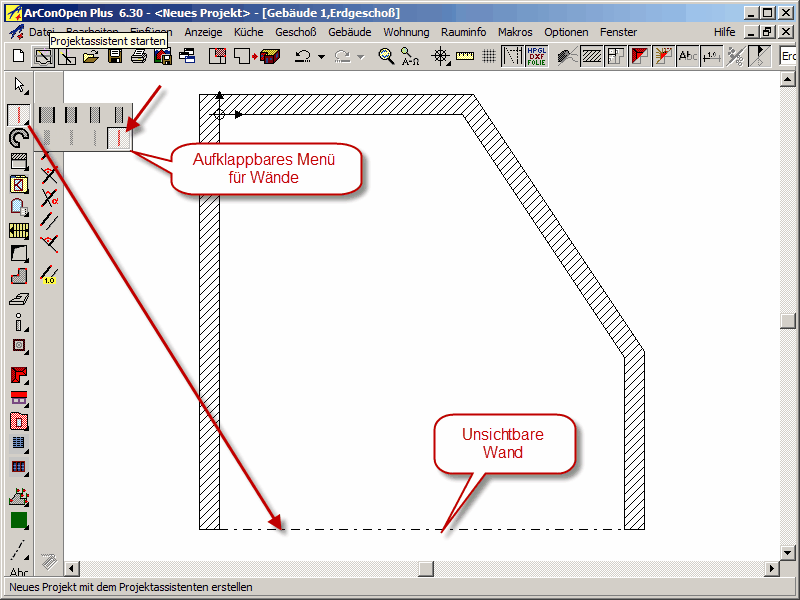Open the undo history dropdown arrow
Image resolution: width=800 pixels, height=600 pixels.
coord(321,57)
